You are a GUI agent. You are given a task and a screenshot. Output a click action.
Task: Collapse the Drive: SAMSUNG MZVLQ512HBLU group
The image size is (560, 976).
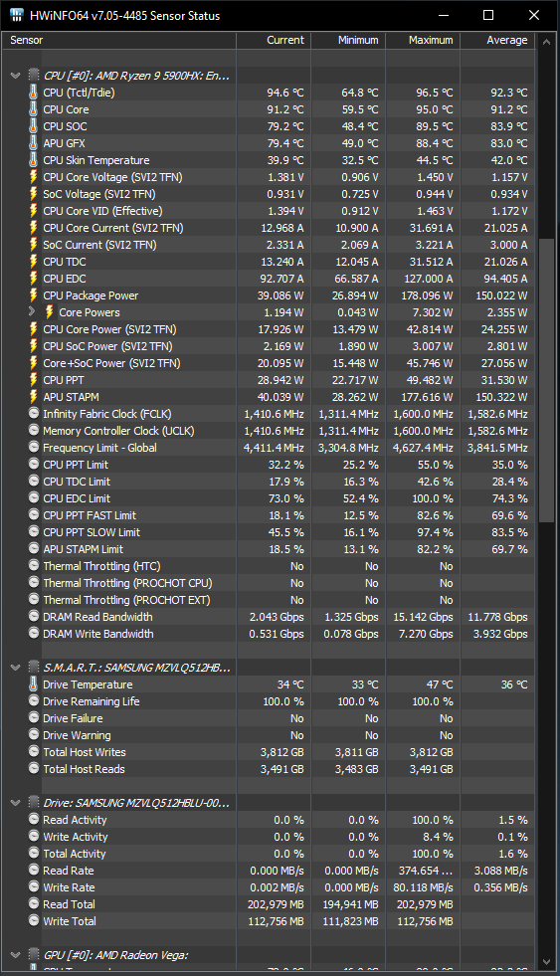tap(16, 802)
